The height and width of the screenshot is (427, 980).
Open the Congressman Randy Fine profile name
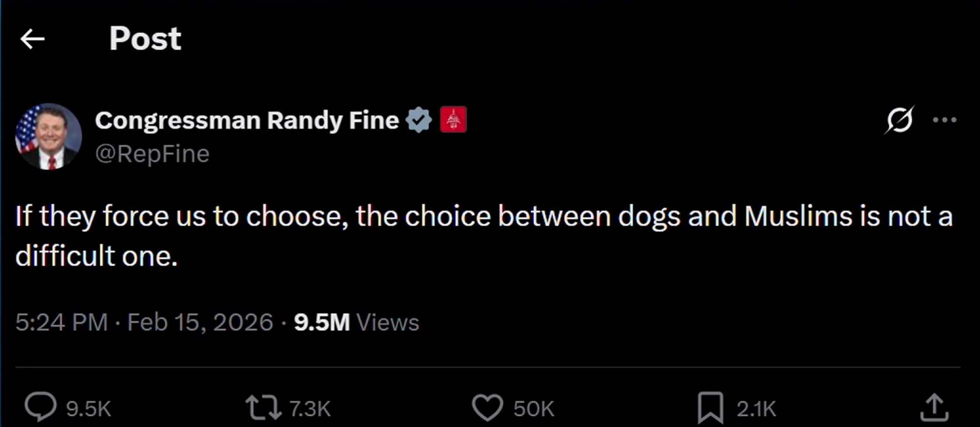247,120
